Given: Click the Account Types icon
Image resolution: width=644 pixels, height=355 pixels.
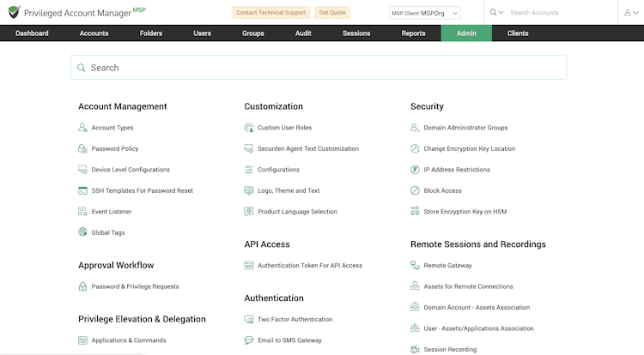Looking at the screenshot, I should 82,128.
